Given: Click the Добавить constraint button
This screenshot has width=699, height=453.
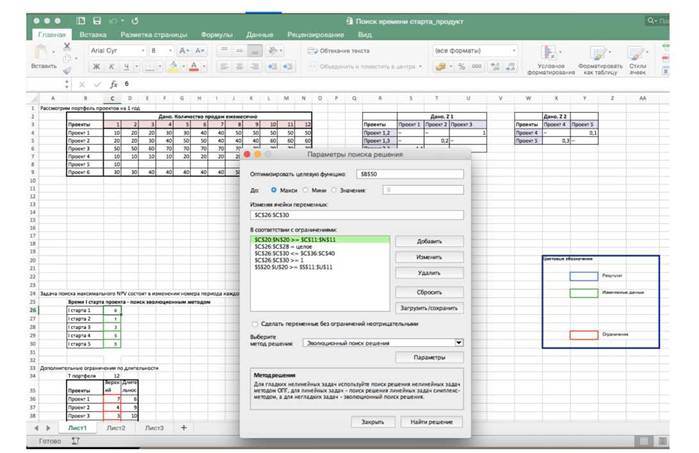Looking at the screenshot, I should [x=429, y=241].
